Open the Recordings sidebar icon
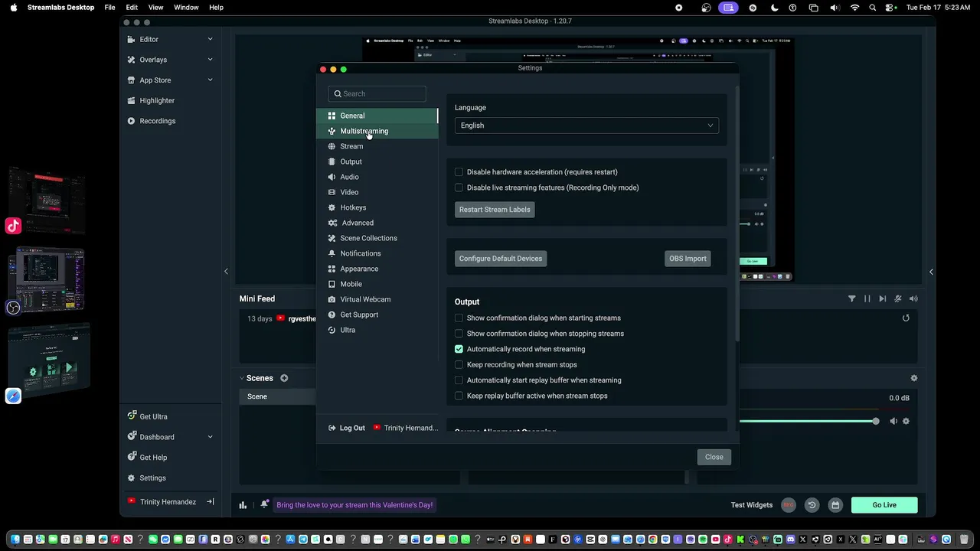This screenshot has width=980, height=551. (131, 121)
